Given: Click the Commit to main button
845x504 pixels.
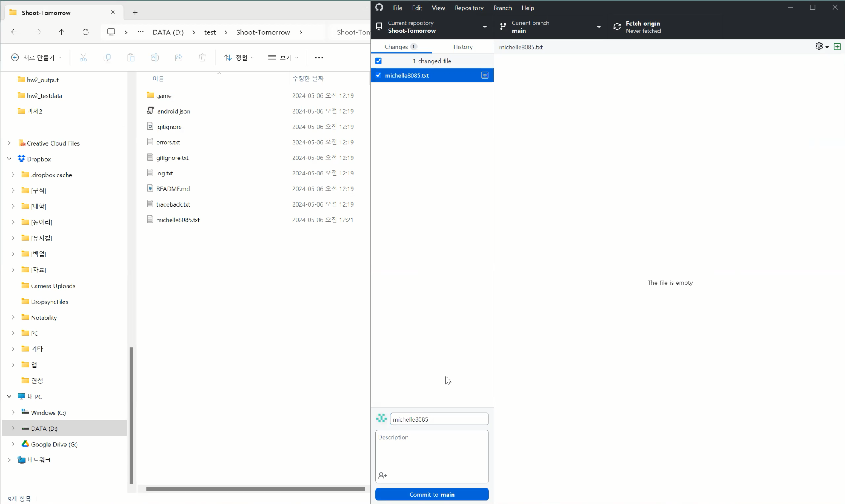Looking at the screenshot, I should click(x=432, y=494).
